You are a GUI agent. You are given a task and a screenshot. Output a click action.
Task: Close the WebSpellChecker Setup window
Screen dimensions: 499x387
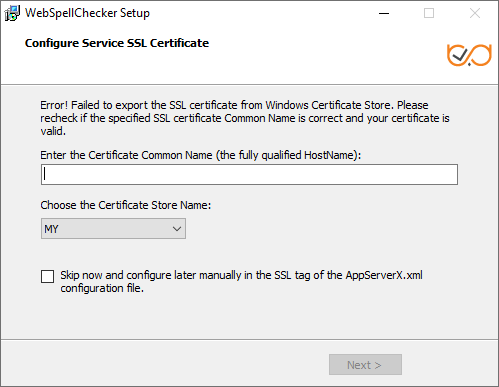[x=475, y=13]
